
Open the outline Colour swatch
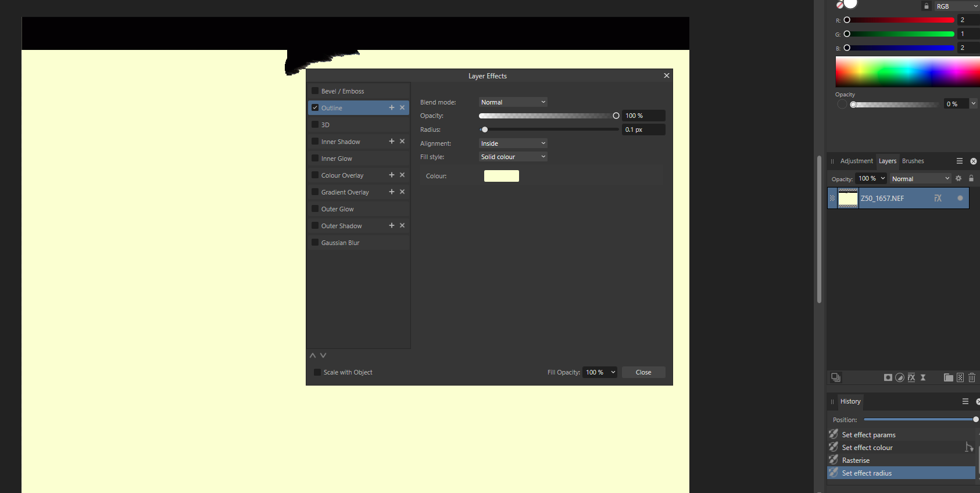(x=502, y=176)
